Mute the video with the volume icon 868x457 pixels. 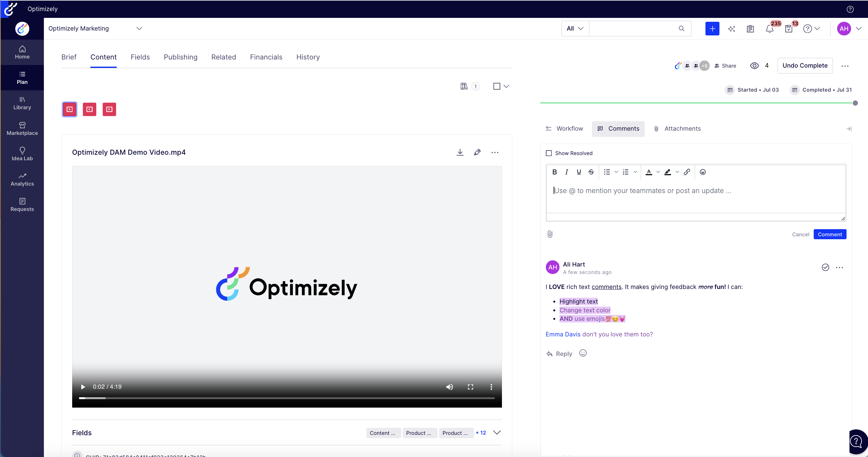coord(450,387)
